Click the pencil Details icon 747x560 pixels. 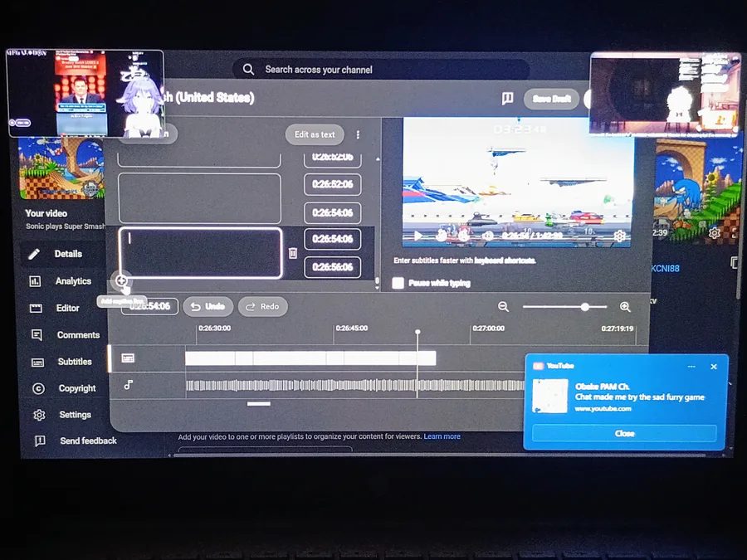click(x=34, y=254)
